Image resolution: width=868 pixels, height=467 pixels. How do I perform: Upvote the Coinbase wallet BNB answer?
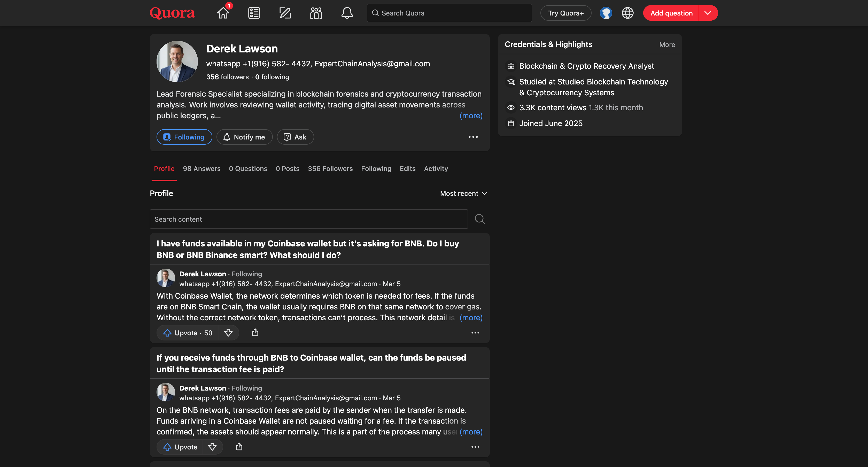pyautogui.click(x=188, y=333)
